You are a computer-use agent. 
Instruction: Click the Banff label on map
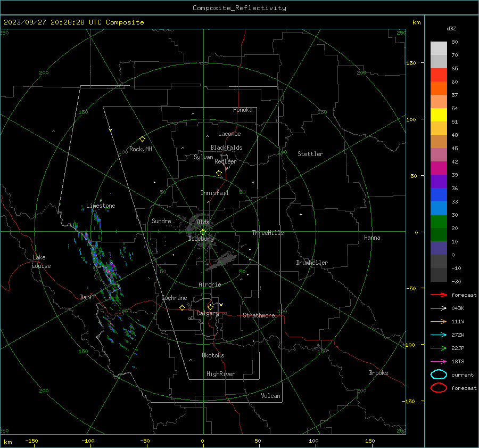(88, 297)
